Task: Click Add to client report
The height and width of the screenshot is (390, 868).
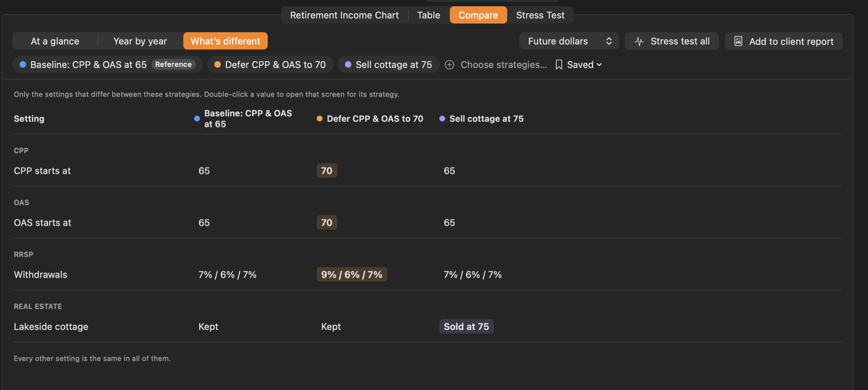Action: [784, 41]
